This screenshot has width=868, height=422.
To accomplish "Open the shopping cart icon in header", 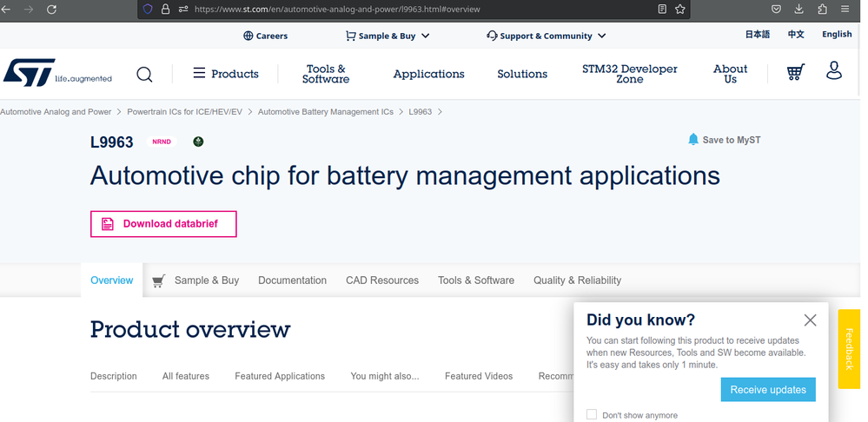I will coord(796,72).
